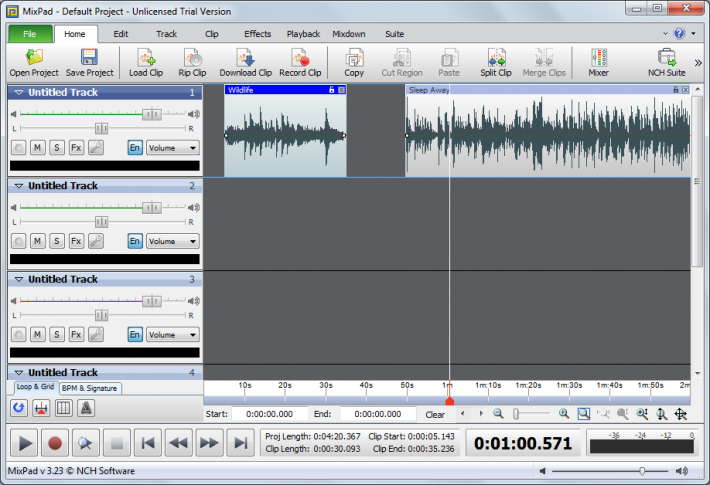Collapse Untitled Track 3

[19, 279]
